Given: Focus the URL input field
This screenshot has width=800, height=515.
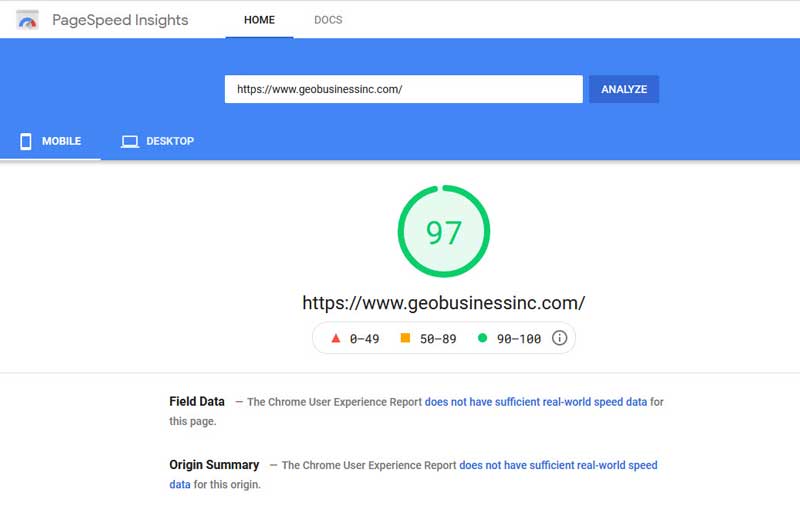Looking at the screenshot, I should point(404,89).
